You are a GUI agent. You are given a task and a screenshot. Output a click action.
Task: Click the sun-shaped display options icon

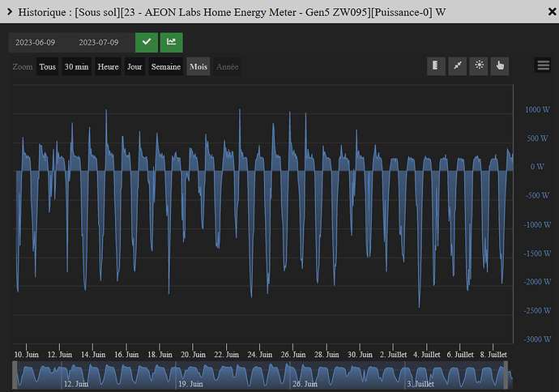(x=479, y=66)
